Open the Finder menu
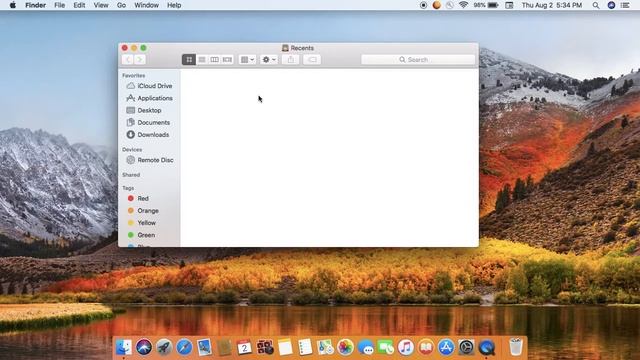 pyautogui.click(x=36, y=5)
